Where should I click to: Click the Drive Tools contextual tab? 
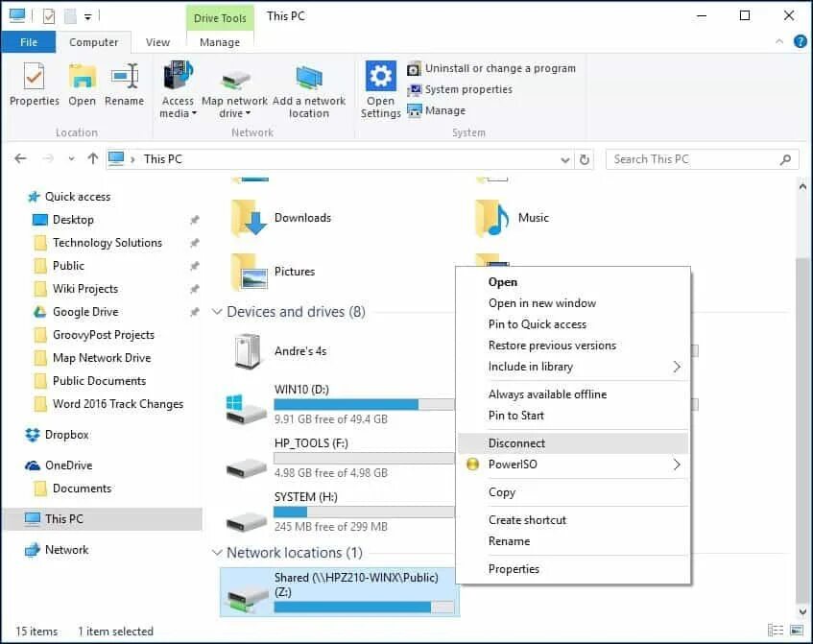[220, 18]
